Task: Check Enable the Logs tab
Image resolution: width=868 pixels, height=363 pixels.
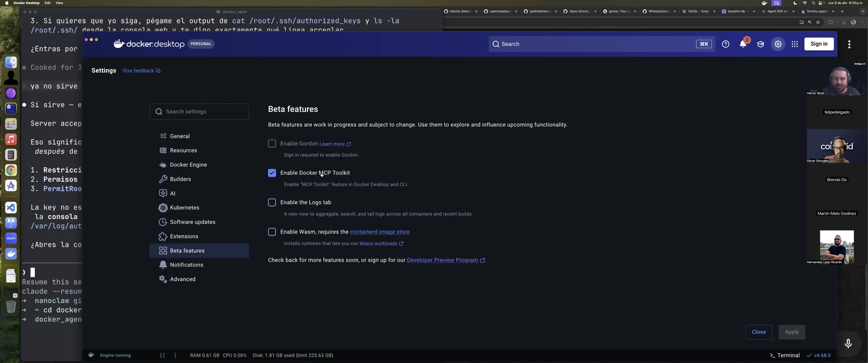Action: 272,202
